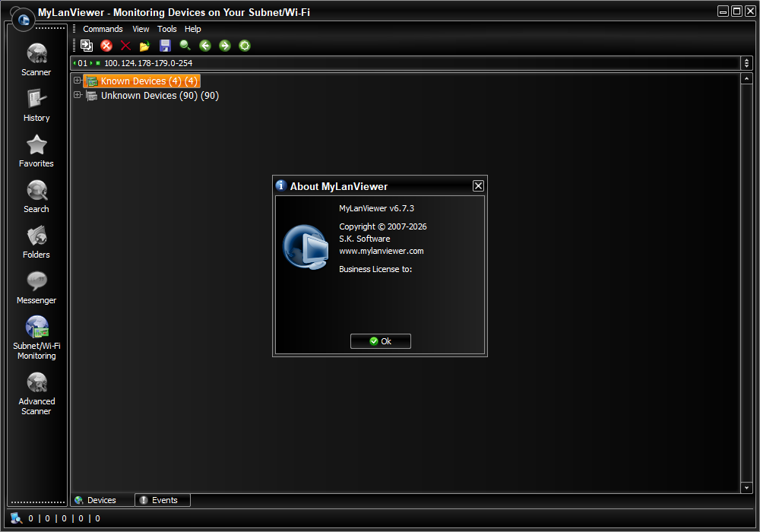
Task: Click the Copyright © 2007-2026 text
Action: 383,226
